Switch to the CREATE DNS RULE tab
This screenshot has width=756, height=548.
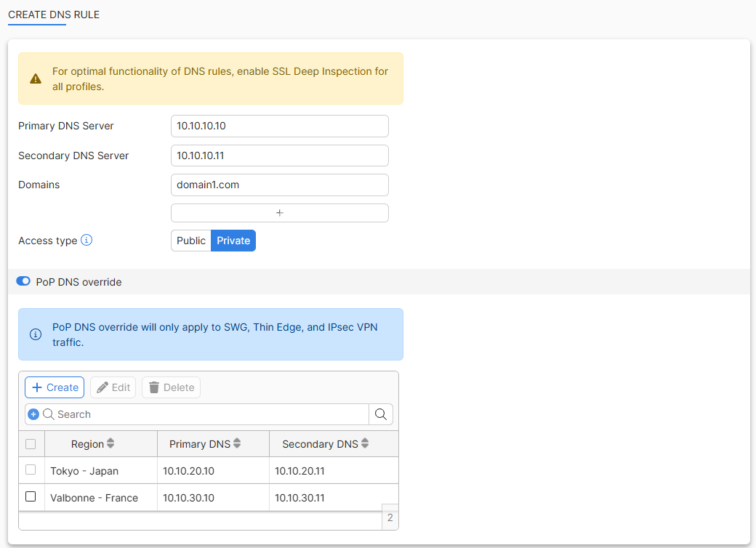click(55, 15)
